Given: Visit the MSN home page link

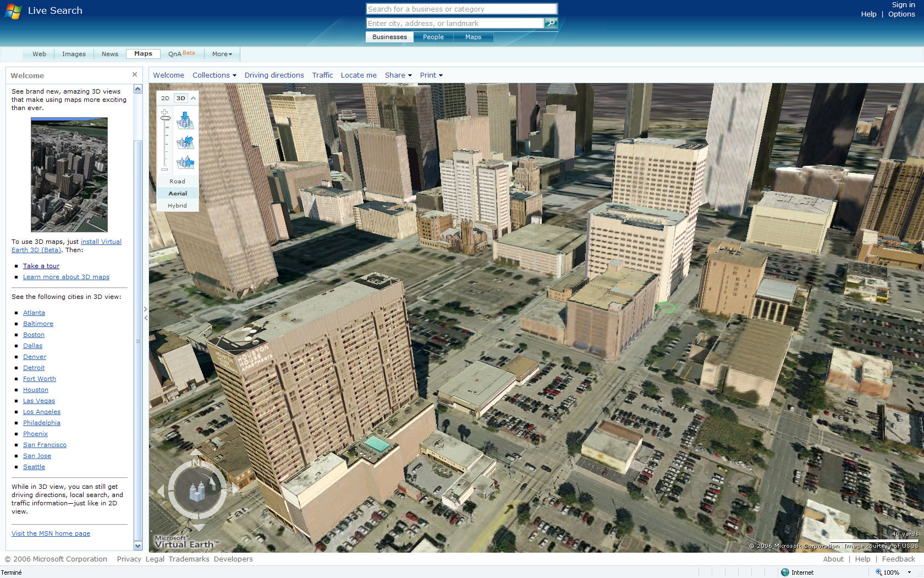Looking at the screenshot, I should point(51,533).
